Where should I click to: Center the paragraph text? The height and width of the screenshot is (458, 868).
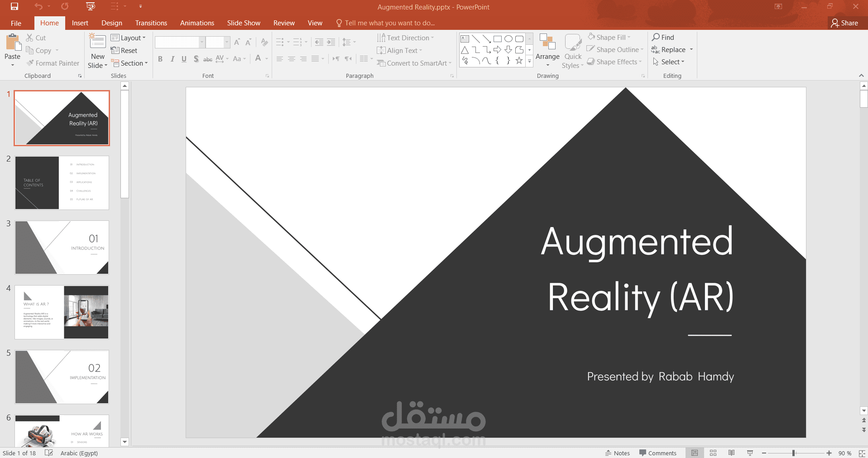coord(292,59)
